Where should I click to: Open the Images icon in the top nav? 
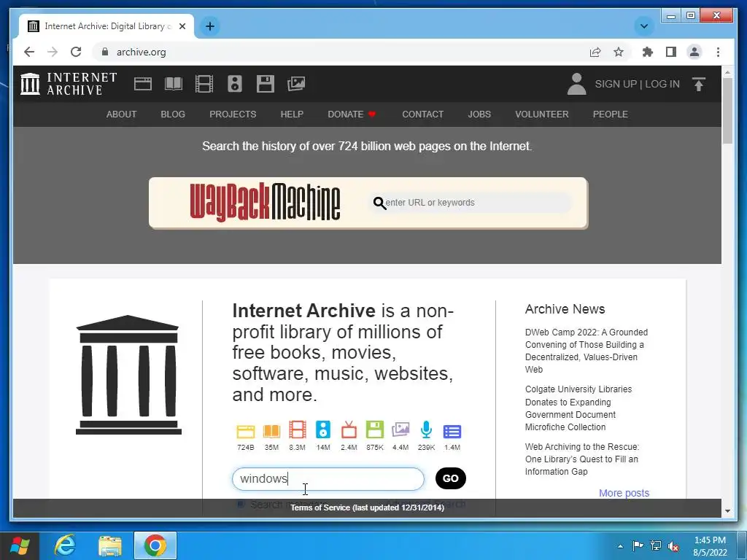tap(296, 84)
